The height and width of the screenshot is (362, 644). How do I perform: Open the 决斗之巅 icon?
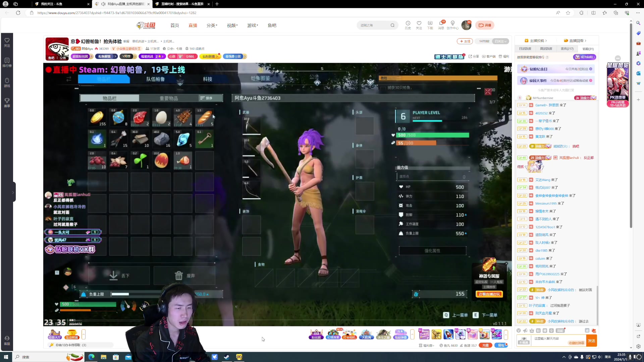tap(383, 334)
